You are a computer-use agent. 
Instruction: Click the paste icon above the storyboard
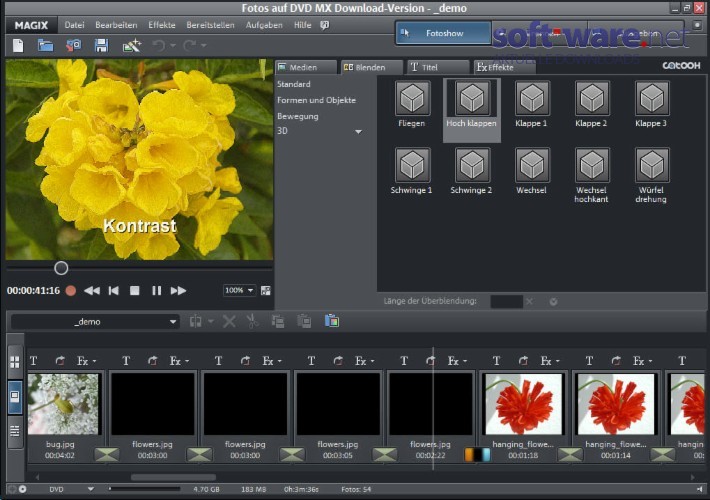[304, 321]
